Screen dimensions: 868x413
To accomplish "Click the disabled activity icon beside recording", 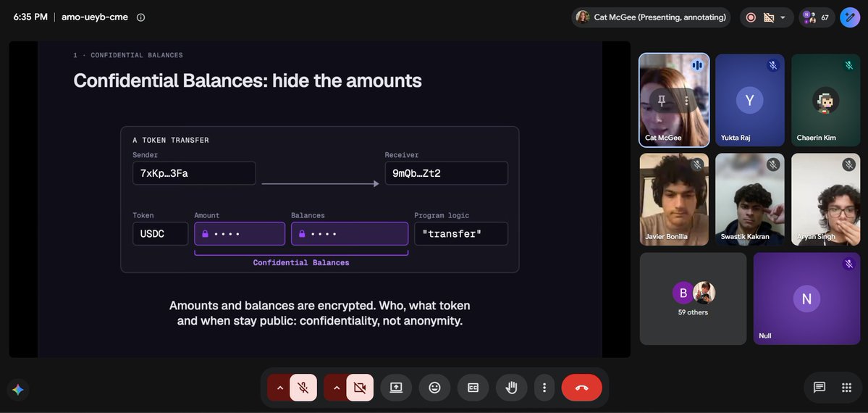I will (768, 17).
